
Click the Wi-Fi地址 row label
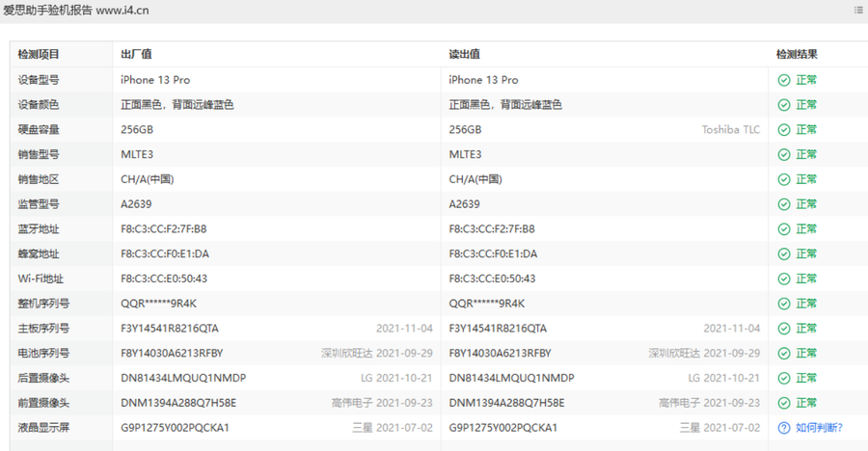coord(41,279)
